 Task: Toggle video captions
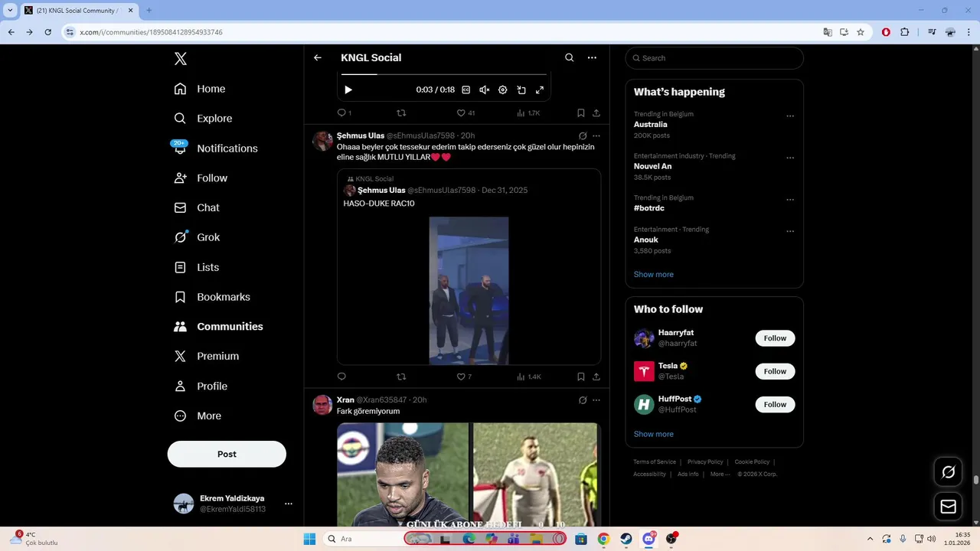tap(465, 90)
